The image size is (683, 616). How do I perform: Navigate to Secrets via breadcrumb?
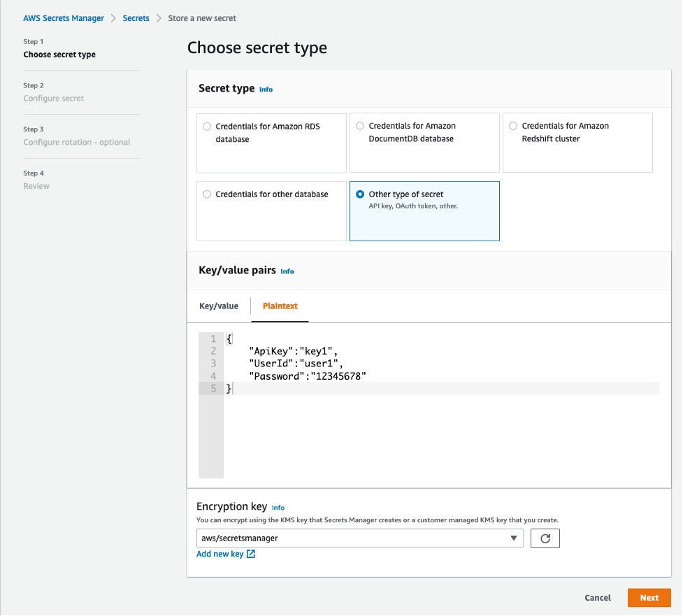(x=136, y=18)
